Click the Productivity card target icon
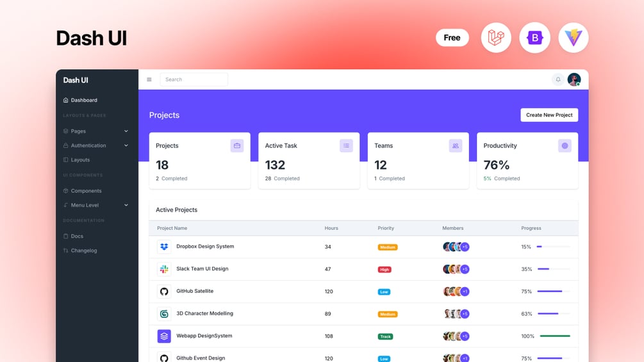The height and width of the screenshot is (362, 644). 565,145
